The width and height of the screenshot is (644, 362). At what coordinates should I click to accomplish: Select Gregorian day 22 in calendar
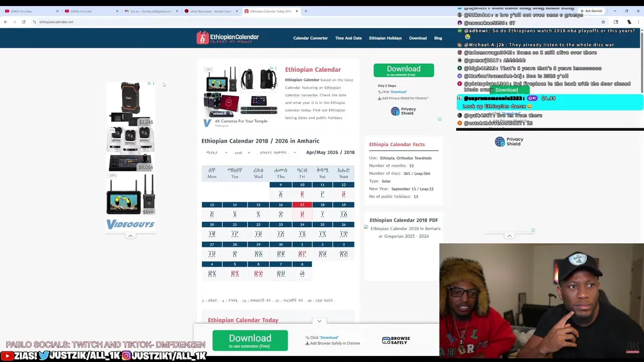(x=258, y=230)
